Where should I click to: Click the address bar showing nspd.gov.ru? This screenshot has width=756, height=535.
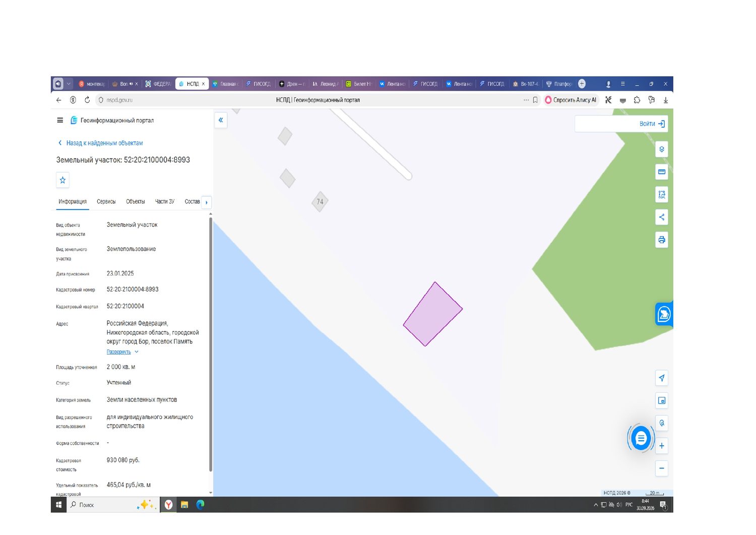(312, 100)
